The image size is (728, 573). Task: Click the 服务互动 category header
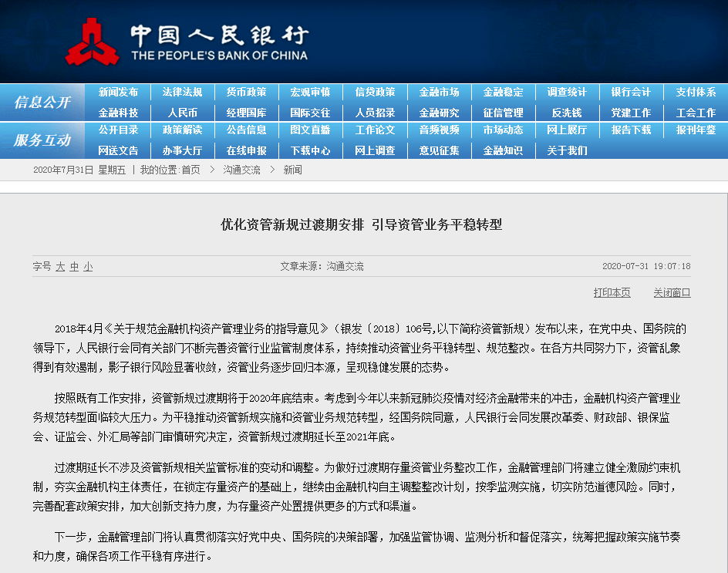pyautogui.click(x=42, y=140)
